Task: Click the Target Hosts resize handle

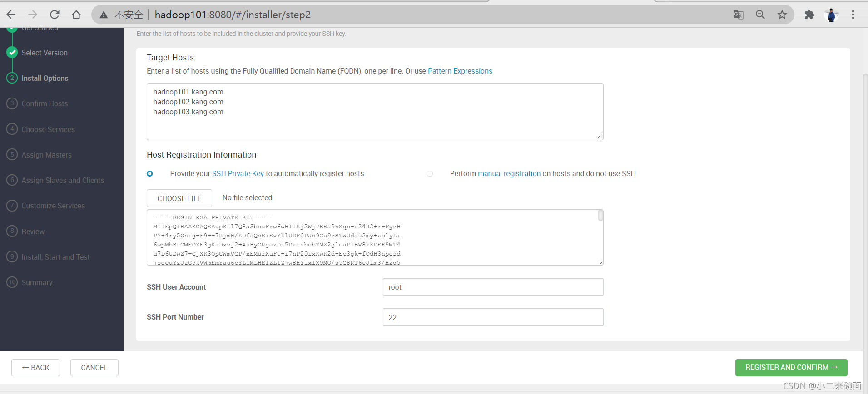Action: [x=600, y=136]
